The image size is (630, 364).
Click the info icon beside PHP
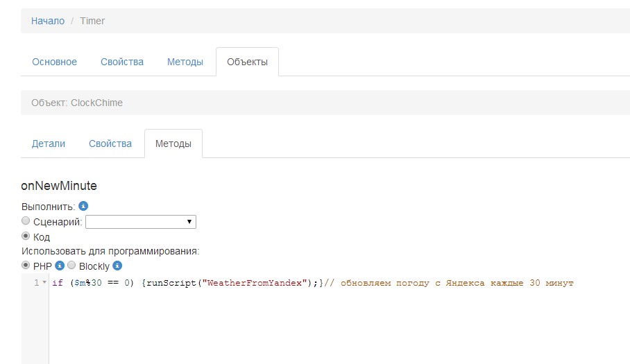coord(60,266)
